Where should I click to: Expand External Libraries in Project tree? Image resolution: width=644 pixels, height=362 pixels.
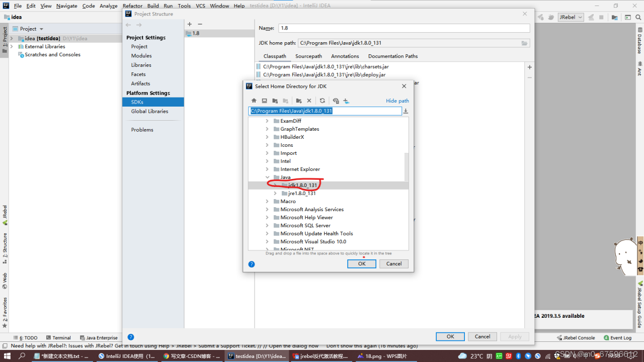tap(12, 47)
